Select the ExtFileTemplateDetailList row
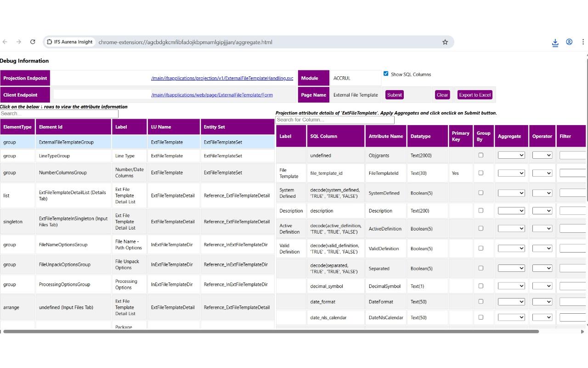Screen dimensions: 588x368 click(137, 195)
